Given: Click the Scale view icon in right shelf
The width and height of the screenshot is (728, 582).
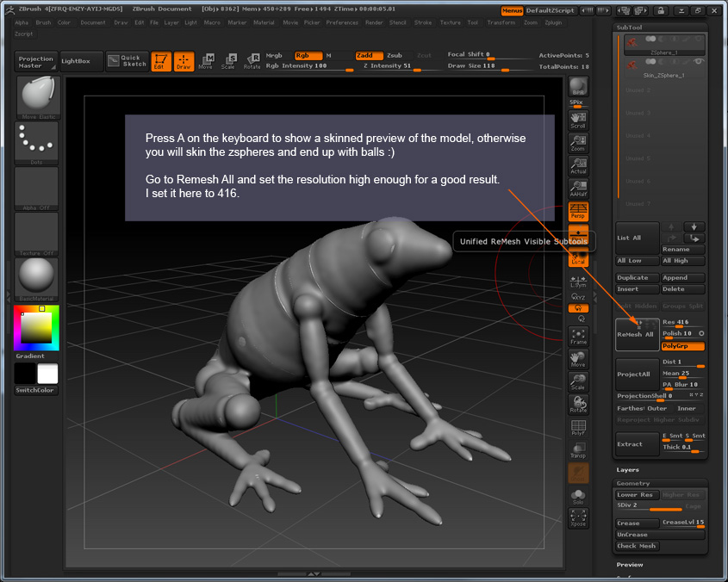Looking at the screenshot, I should point(578,382).
